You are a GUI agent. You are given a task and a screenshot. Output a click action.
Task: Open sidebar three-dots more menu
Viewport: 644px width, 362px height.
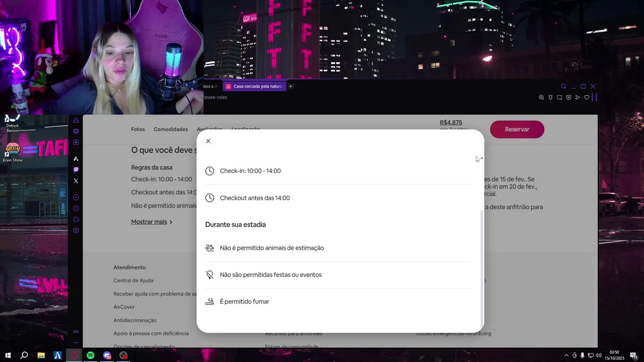click(x=76, y=342)
